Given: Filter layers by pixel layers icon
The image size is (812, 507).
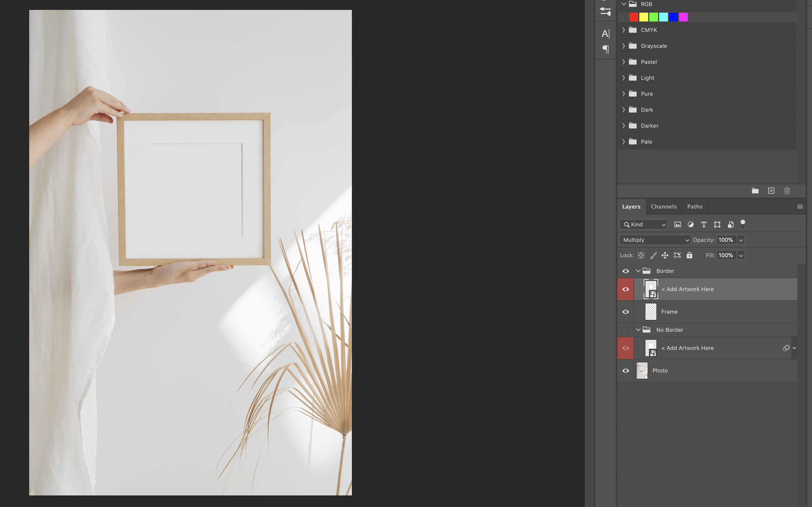Looking at the screenshot, I should click(677, 225).
